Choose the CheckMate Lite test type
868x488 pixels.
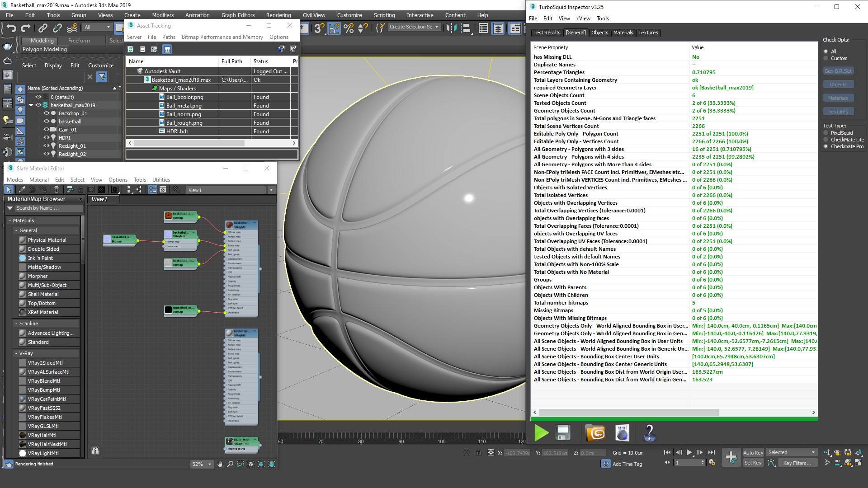pyautogui.click(x=826, y=140)
